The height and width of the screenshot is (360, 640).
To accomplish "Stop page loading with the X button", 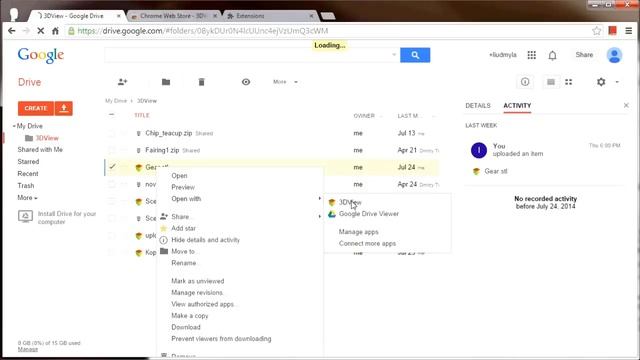I will 40,31.
